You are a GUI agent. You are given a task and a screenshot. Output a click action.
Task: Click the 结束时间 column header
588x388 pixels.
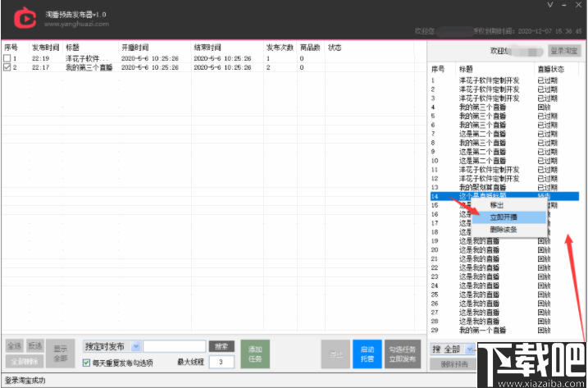point(207,48)
